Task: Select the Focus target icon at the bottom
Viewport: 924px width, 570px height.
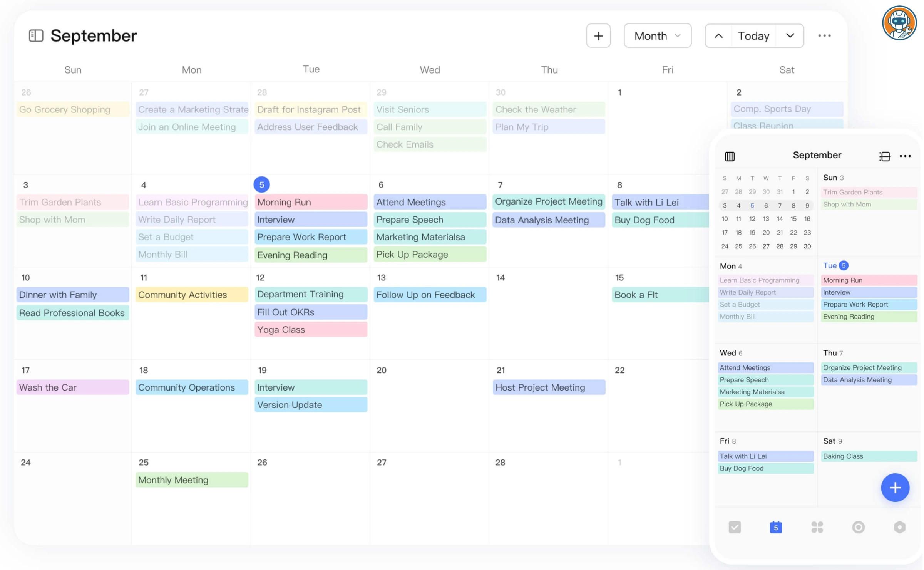Action: pyautogui.click(x=859, y=527)
